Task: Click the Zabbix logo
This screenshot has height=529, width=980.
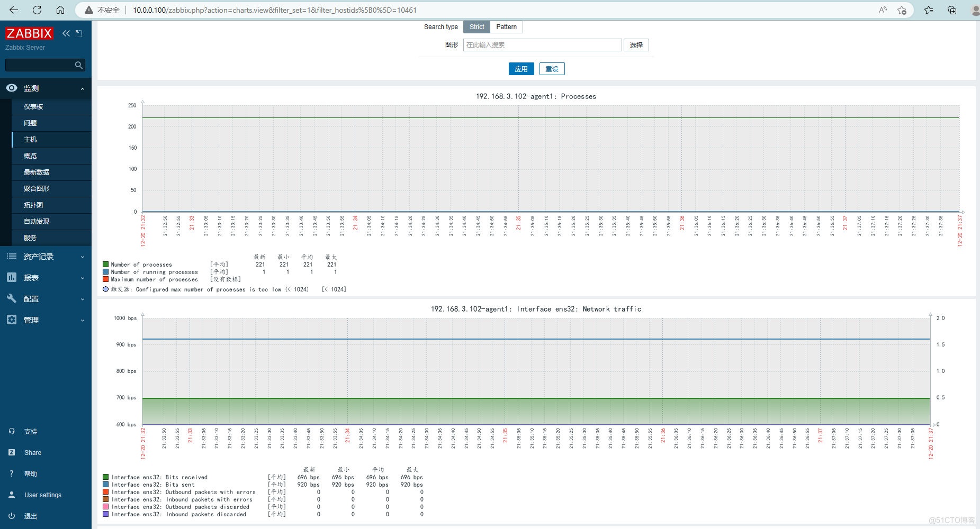Action: coord(29,33)
